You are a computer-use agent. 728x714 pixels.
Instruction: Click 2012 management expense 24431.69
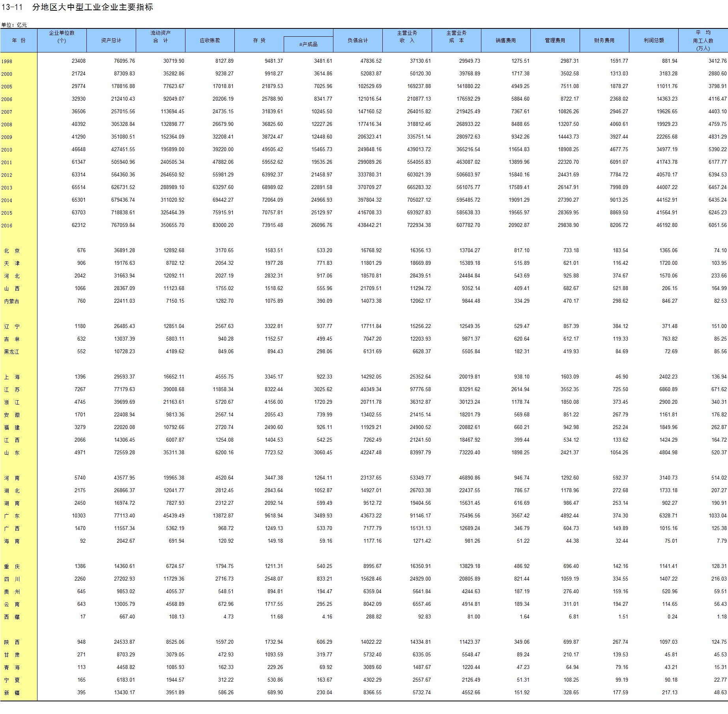tap(568, 174)
